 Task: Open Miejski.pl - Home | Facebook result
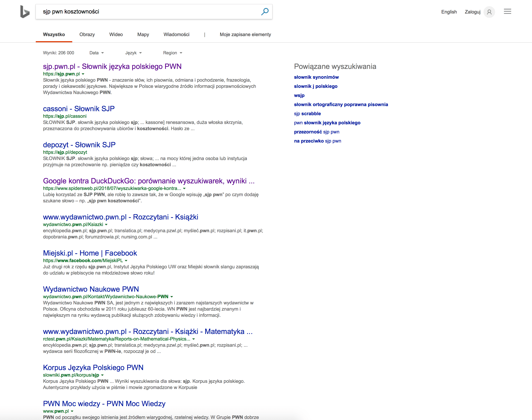(90, 253)
